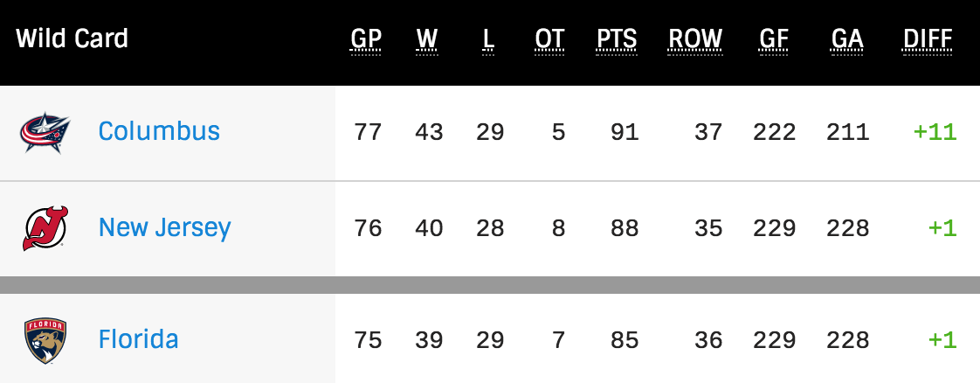Click Florida's 85 points value
The image size is (980, 383).
[624, 339]
